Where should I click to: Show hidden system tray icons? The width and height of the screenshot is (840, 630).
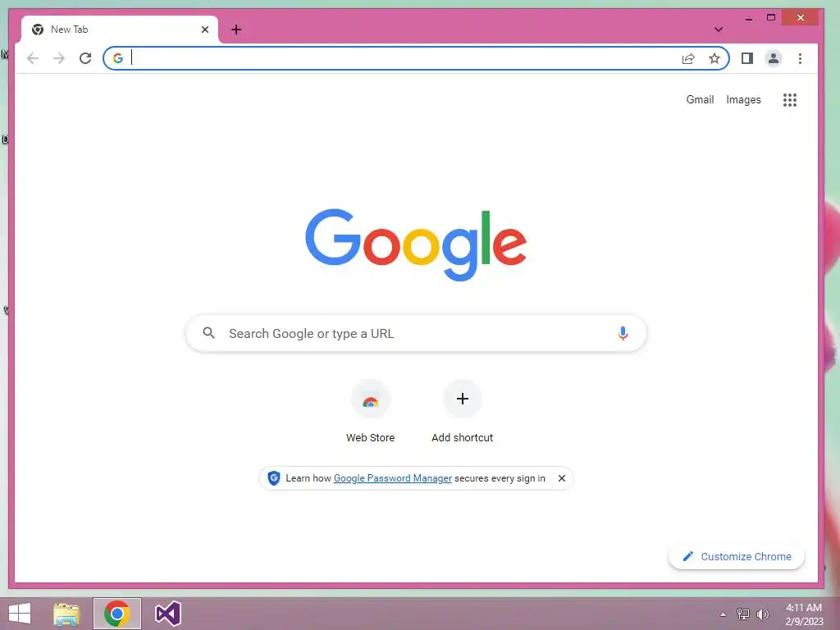click(723, 614)
